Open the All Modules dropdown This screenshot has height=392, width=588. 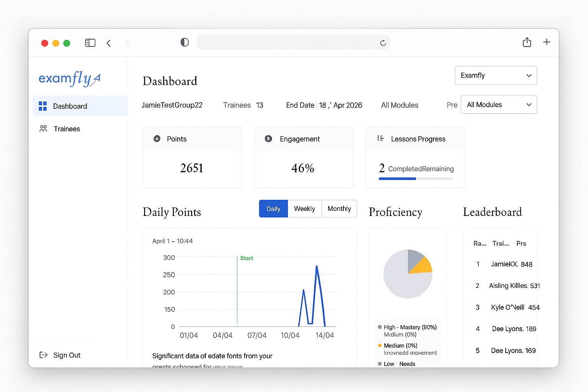pyautogui.click(x=498, y=104)
